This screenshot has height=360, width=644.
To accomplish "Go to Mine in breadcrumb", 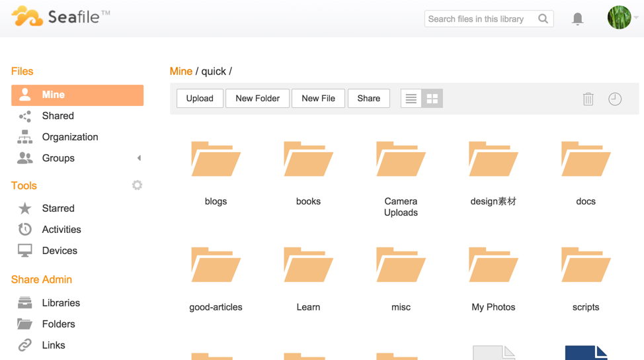I will [181, 71].
